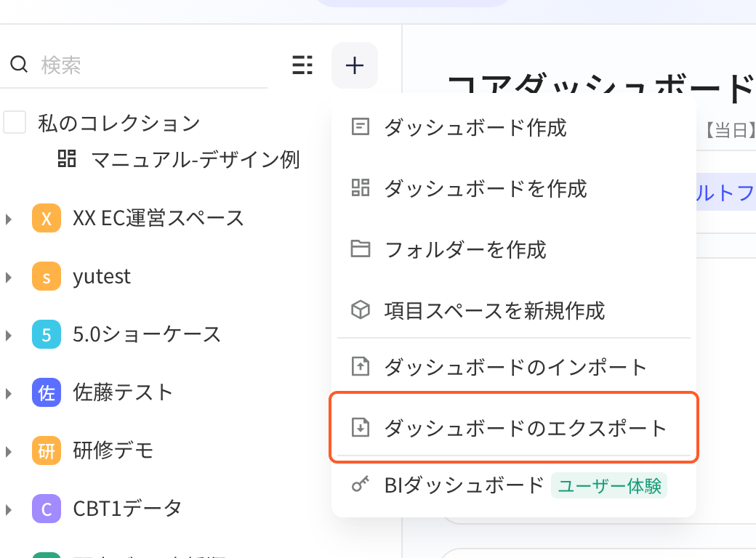756x558 pixels.
Task: Click orange X avatar icon
Action: tap(47, 218)
